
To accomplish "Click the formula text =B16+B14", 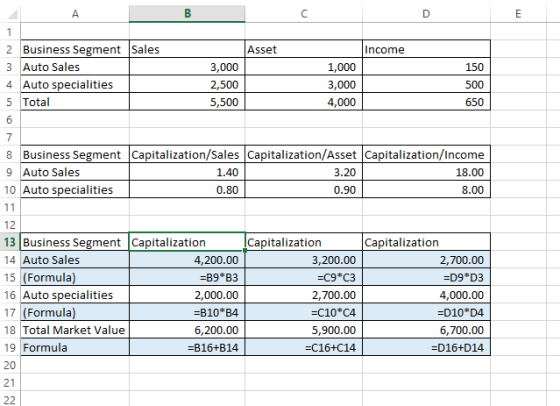I will pyautogui.click(x=213, y=347).
